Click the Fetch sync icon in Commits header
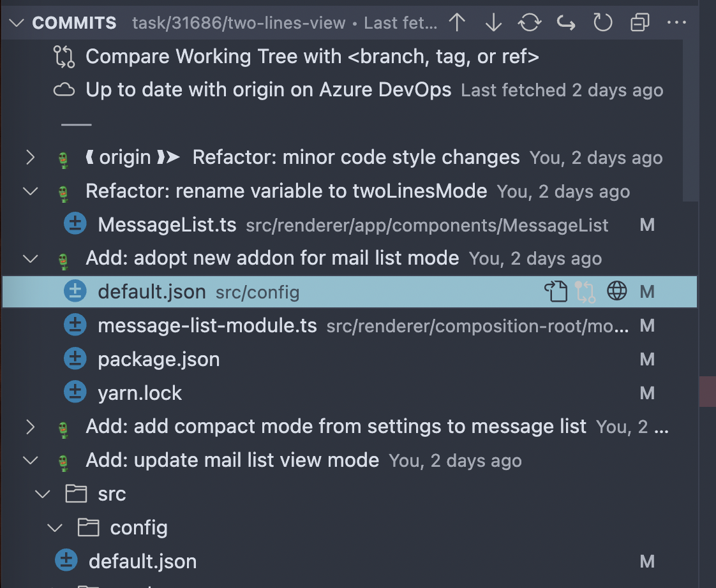Screen dimensions: 716x588 (x=530, y=22)
